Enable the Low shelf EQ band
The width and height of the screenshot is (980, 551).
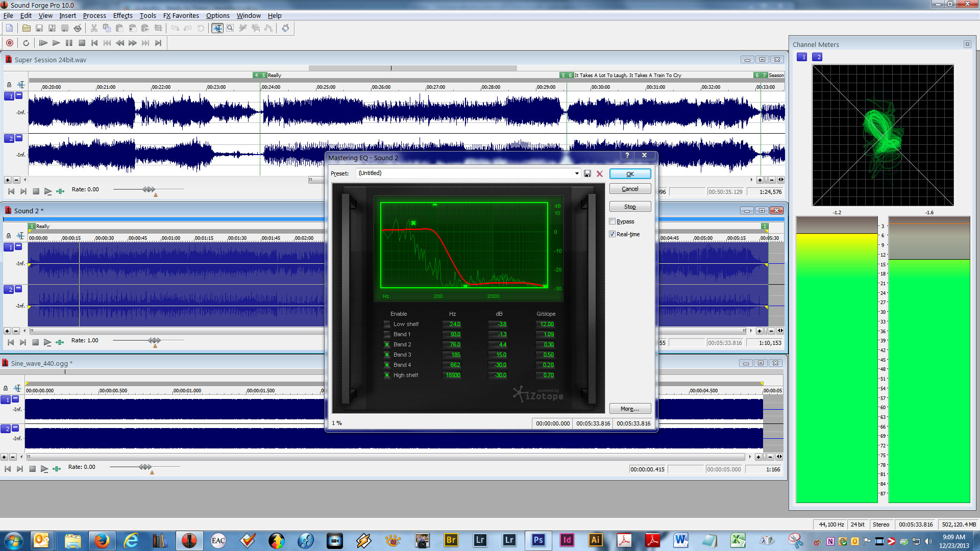point(387,324)
